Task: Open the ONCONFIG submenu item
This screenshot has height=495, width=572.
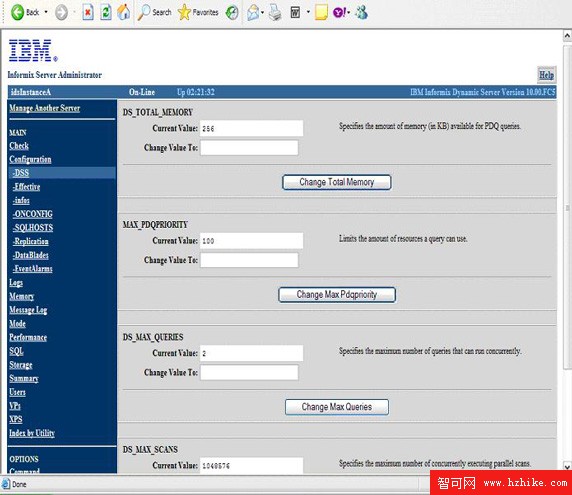Action: tap(32, 214)
